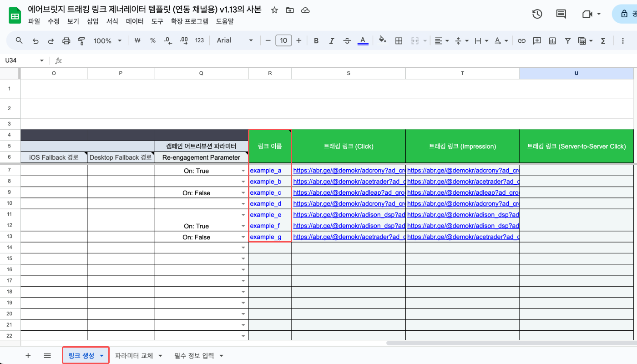Click the search menus magnifier icon
The width and height of the screenshot is (637, 364).
pyautogui.click(x=19, y=40)
